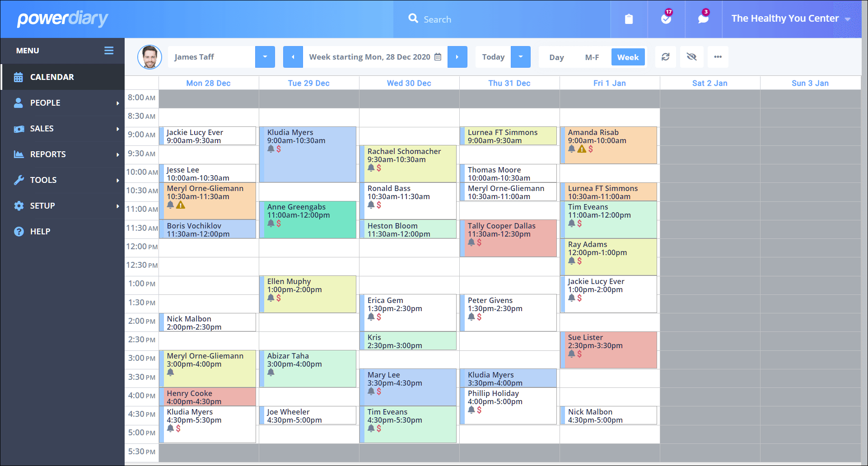Toggle the hide/eye-slash visibility button
The width and height of the screenshot is (868, 466).
tap(691, 57)
